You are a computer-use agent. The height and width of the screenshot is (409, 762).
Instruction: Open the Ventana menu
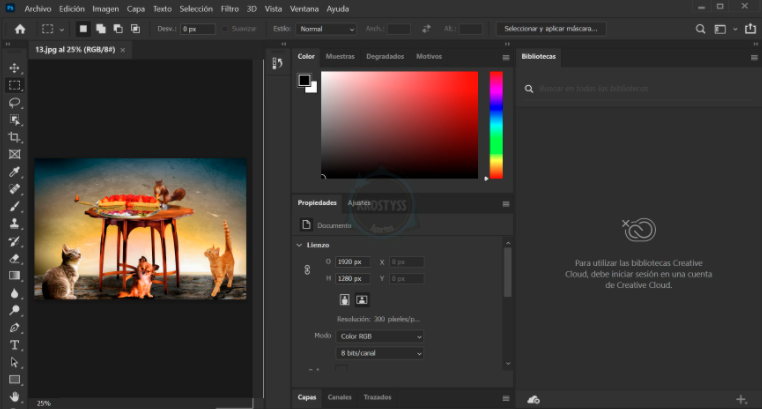coord(304,9)
